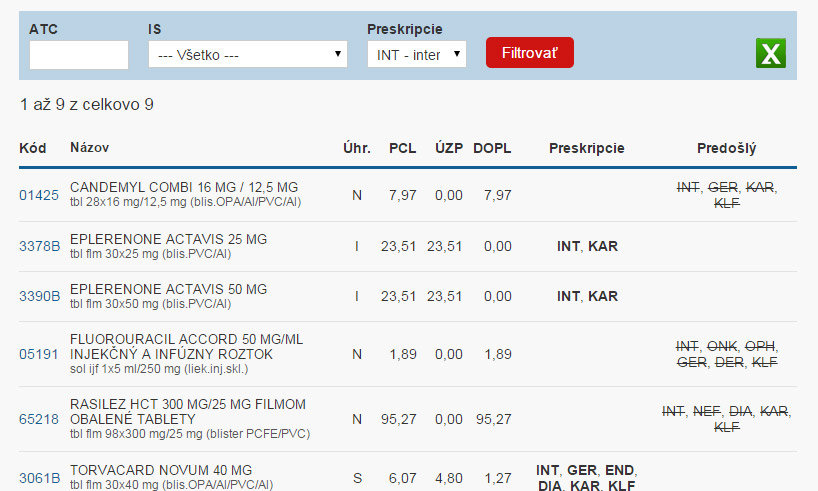Viewport: 818px width, 491px height.
Task: Click ÚZP value 4,80 in TORVACARD row
Action: (448, 478)
